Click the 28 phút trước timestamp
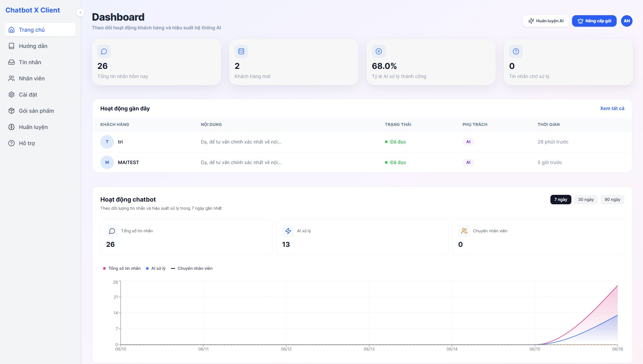Viewport: 643px width, 364px height. tap(553, 142)
